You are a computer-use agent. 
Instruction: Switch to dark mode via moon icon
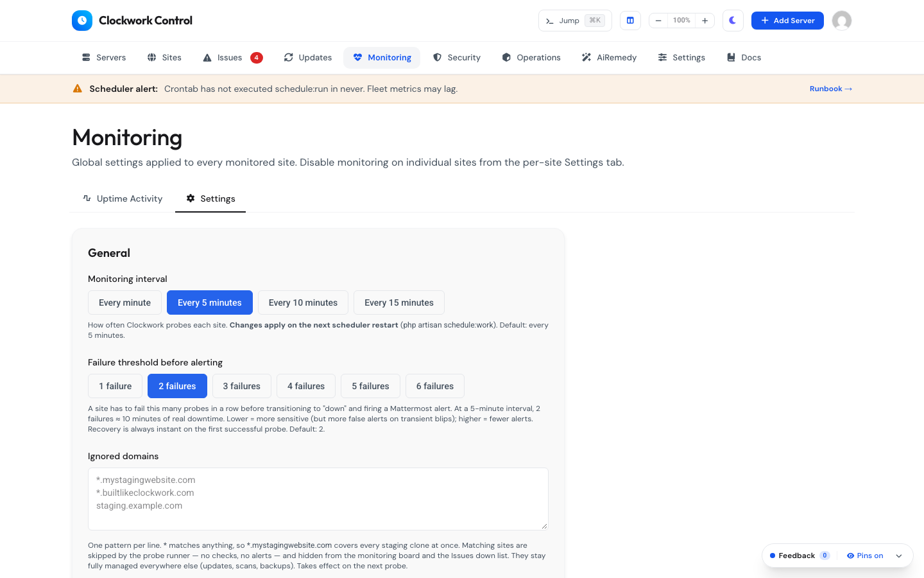coord(733,21)
